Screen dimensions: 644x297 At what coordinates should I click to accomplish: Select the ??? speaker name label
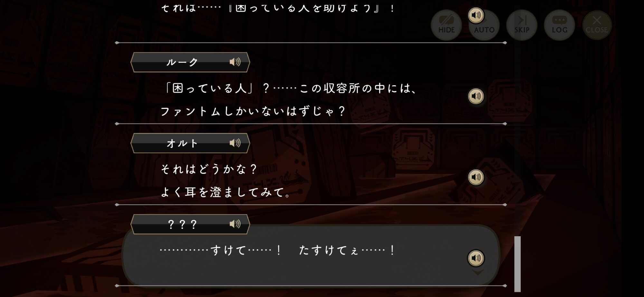tap(182, 224)
